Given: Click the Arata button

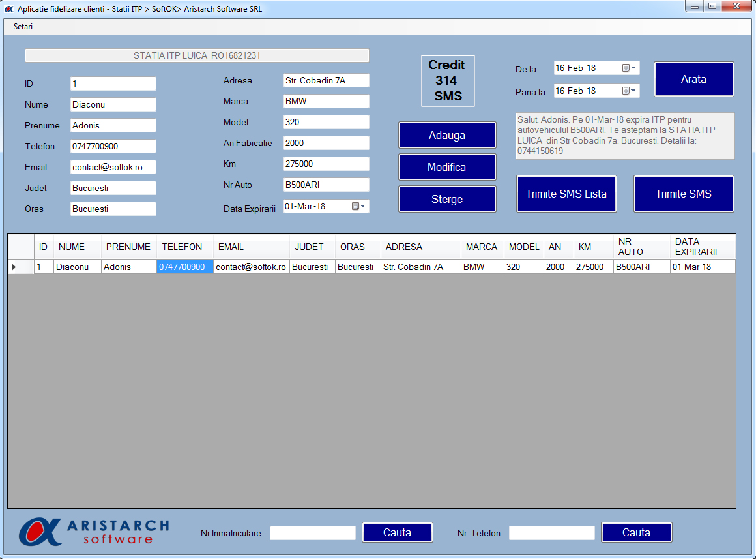Looking at the screenshot, I should (x=694, y=79).
